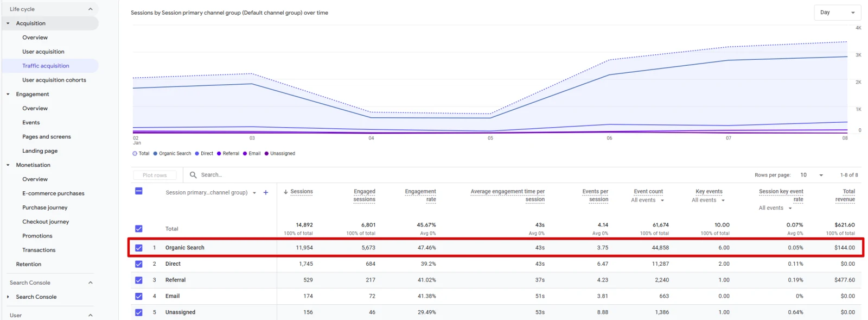This screenshot has width=868, height=320.
Task: Click the Direct legend dot
Action: (197, 154)
